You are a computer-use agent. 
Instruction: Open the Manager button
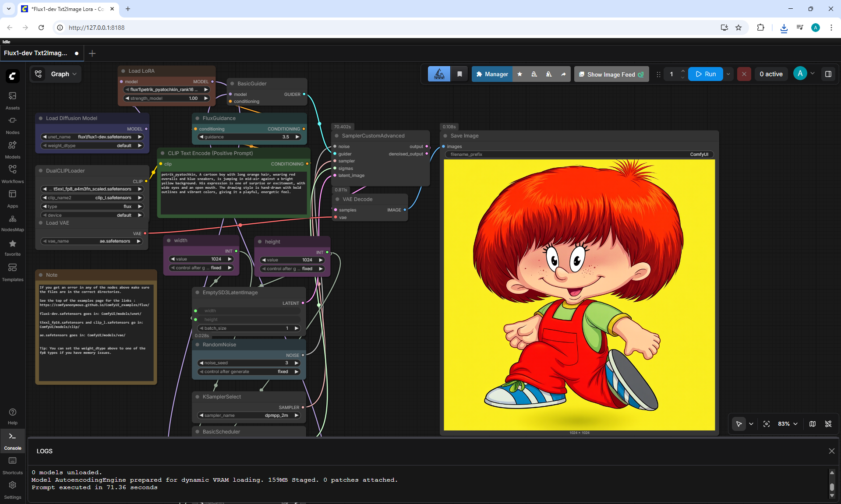coord(492,74)
